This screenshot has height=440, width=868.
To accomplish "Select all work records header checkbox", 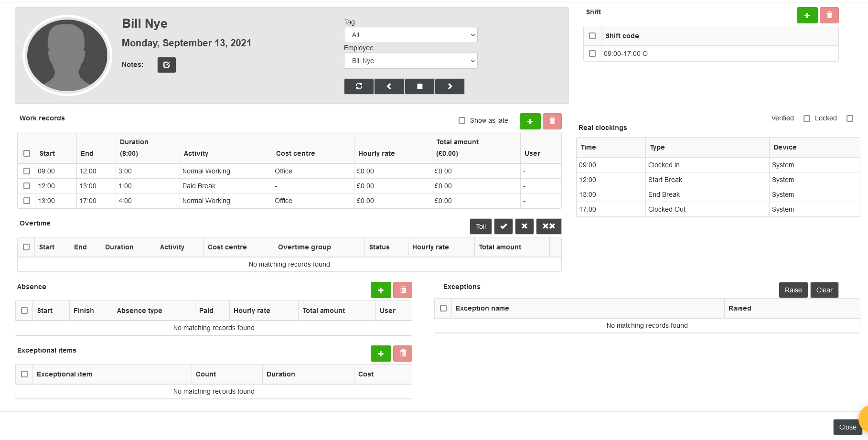I will (x=27, y=153).
